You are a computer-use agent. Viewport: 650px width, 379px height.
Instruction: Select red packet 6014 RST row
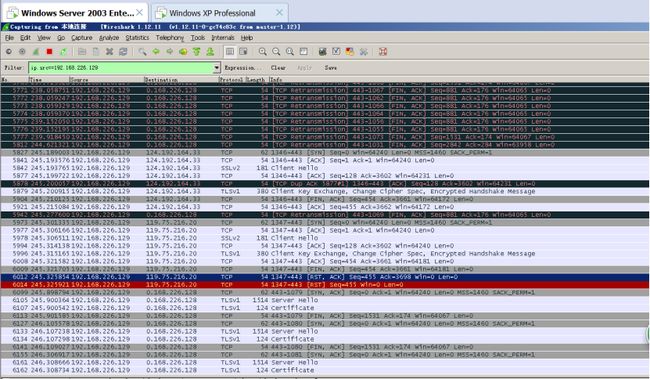coord(325,284)
